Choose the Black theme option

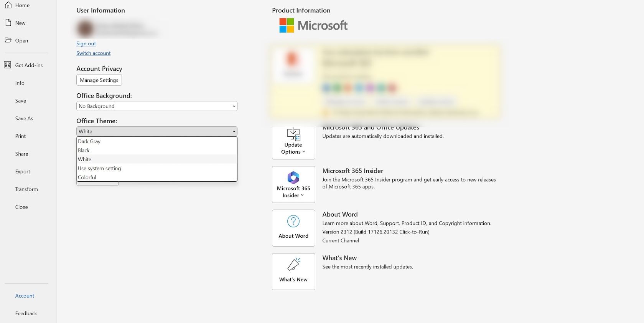pyautogui.click(x=84, y=150)
